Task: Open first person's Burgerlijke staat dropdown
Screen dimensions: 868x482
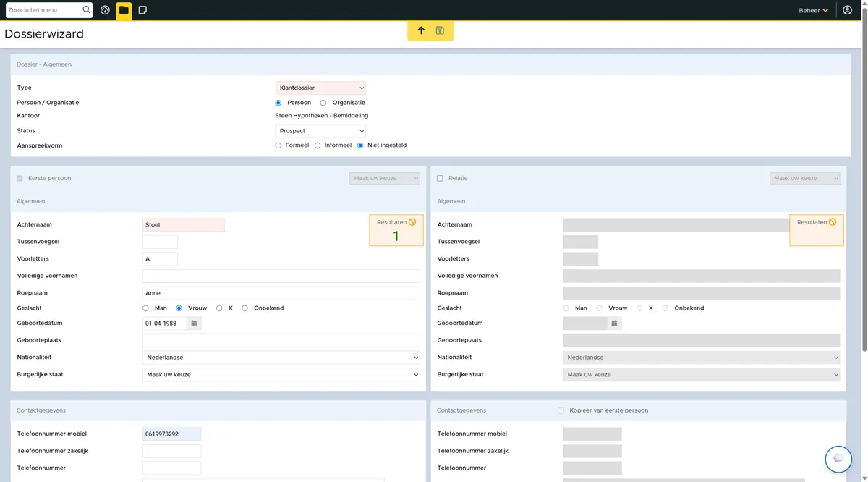Action: 281,375
